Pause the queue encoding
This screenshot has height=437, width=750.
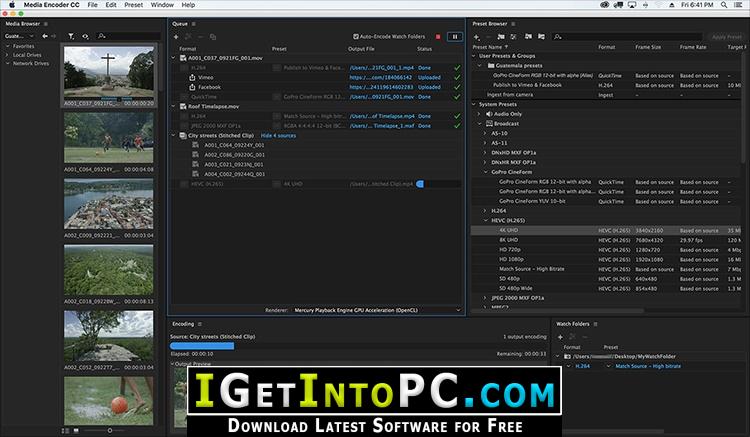455,37
